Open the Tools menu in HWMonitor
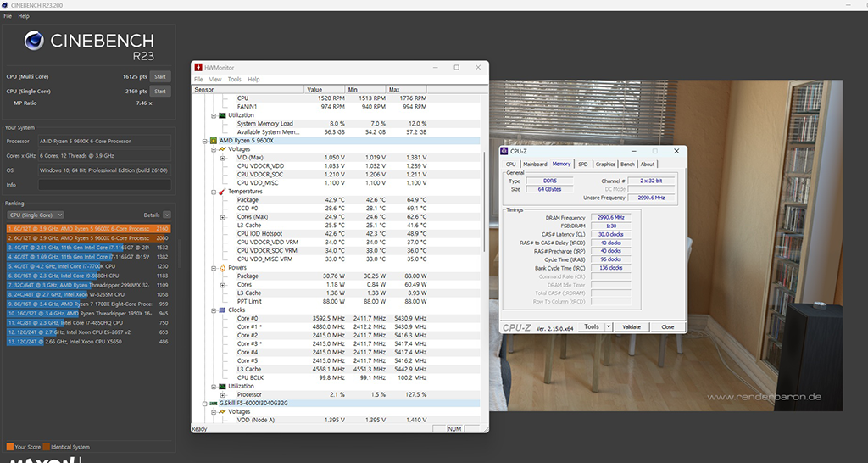Screen dimensions: 868x463 click(x=235, y=79)
